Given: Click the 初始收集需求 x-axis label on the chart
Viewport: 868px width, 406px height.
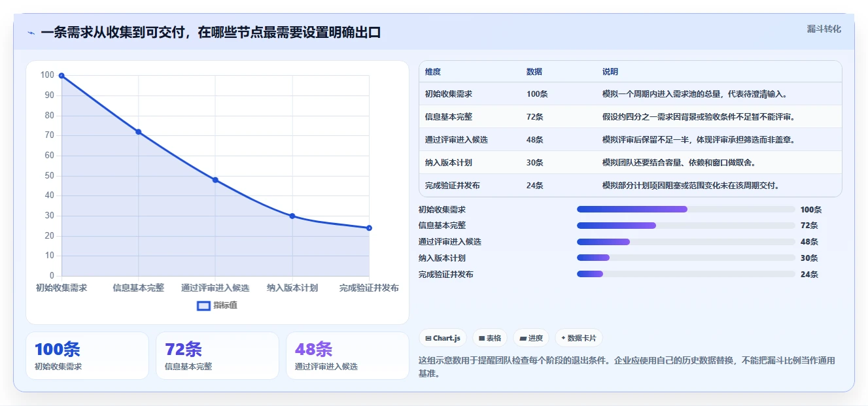Looking at the screenshot, I should coord(61,288).
